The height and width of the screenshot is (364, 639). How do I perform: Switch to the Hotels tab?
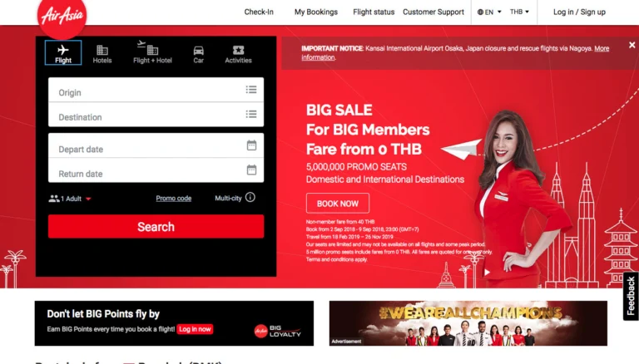[x=102, y=54]
